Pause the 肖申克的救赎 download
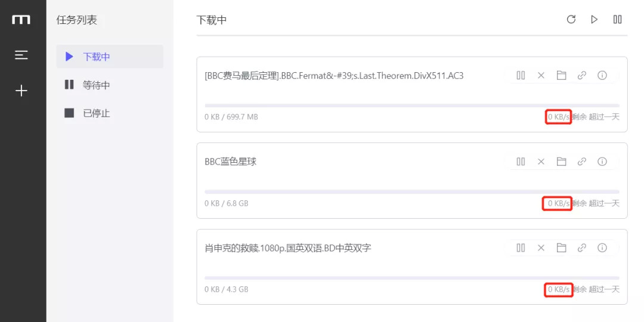The height and width of the screenshot is (322, 644). pyautogui.click(x=521, y=247)
